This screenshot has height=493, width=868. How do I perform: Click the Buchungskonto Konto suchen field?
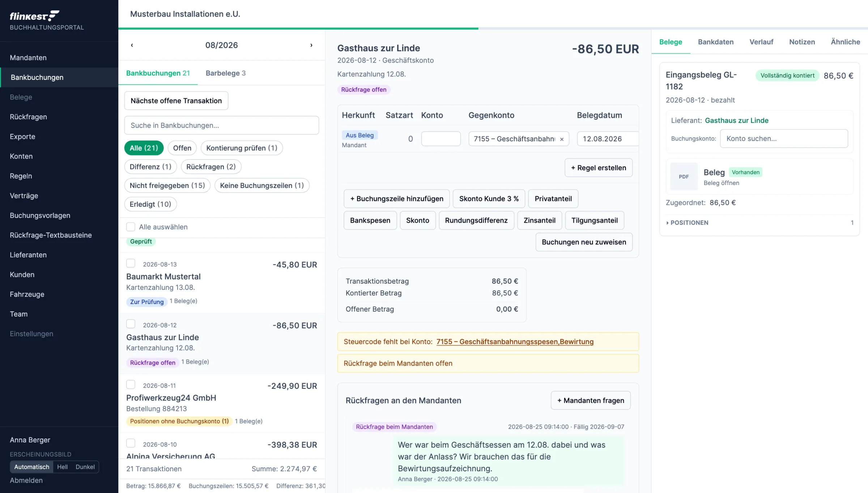784,138
